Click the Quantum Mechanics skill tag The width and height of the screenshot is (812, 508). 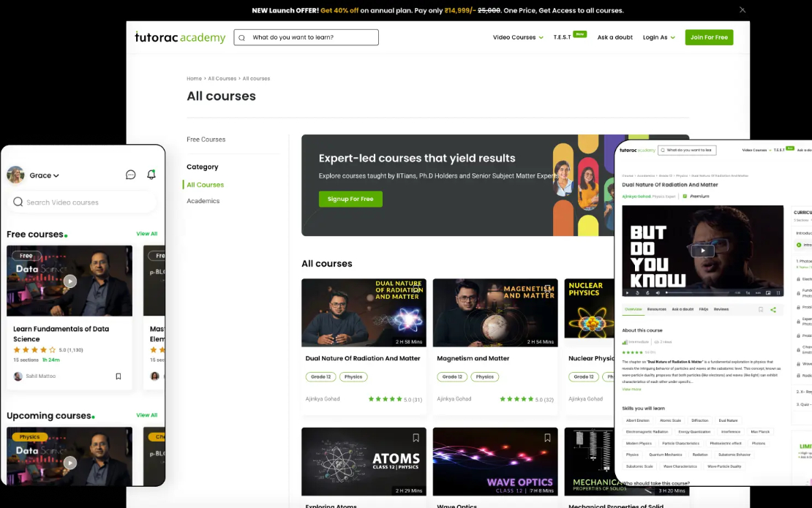pyautogui.click(x=666, y=455)
